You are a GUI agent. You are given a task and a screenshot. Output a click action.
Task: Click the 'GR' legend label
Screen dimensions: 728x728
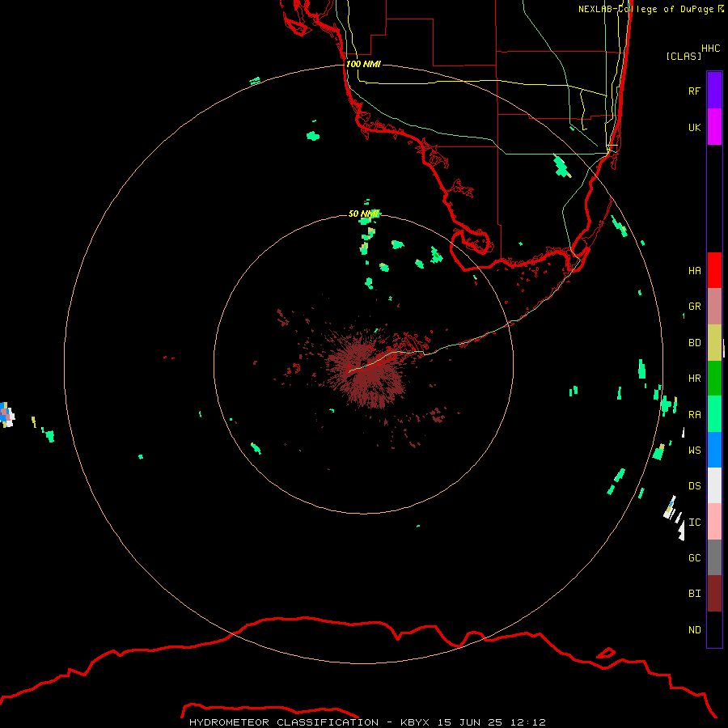pos(694,307)
